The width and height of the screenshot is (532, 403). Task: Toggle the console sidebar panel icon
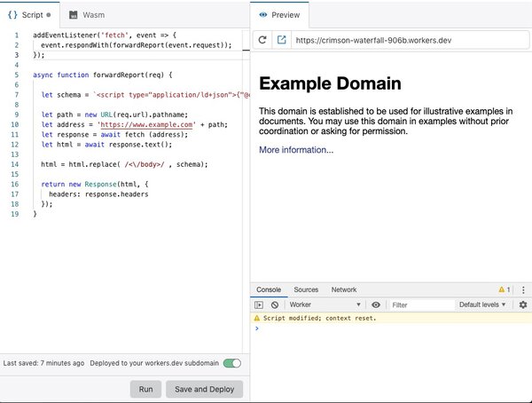pos(259,304)
